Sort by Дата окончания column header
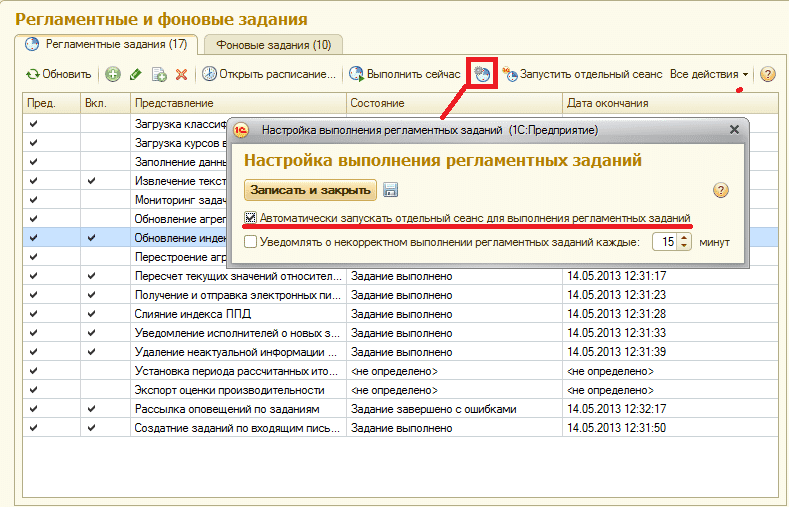Viewport: 789px width, 508px height. [x=670, y=103]
